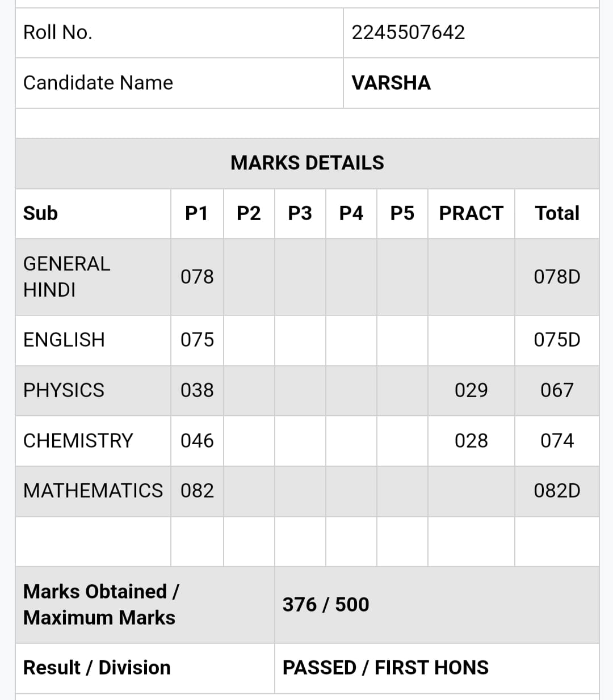
Task: Click the PASSED / FIRST HONS result
Action: 385,668
